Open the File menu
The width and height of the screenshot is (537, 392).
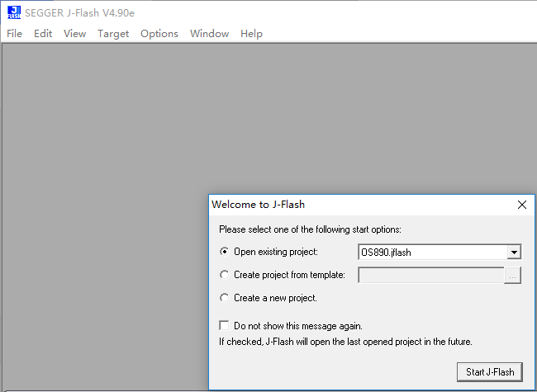click(x=14, y=34)
